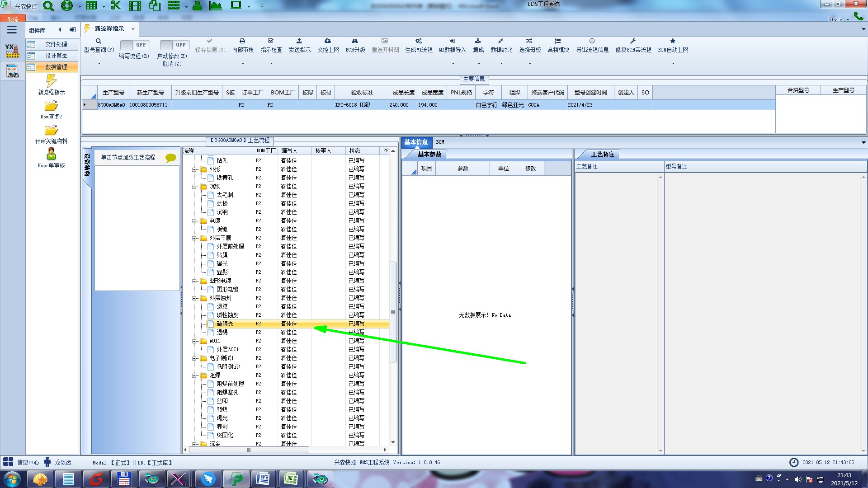Image resolution: width=868 pixels, height=488 pixels.
Task: Click the Nope单审核 user icon
Action: (51, 155)
